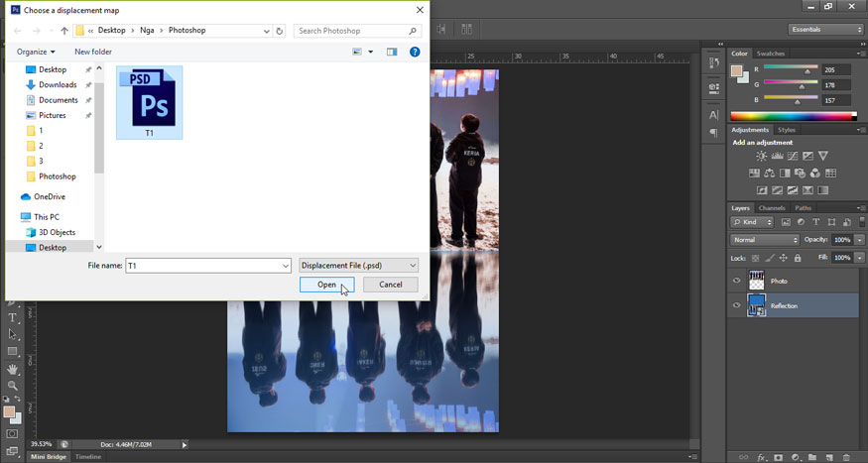Hide the Reflection layer with eye icon

coord(736,305)
